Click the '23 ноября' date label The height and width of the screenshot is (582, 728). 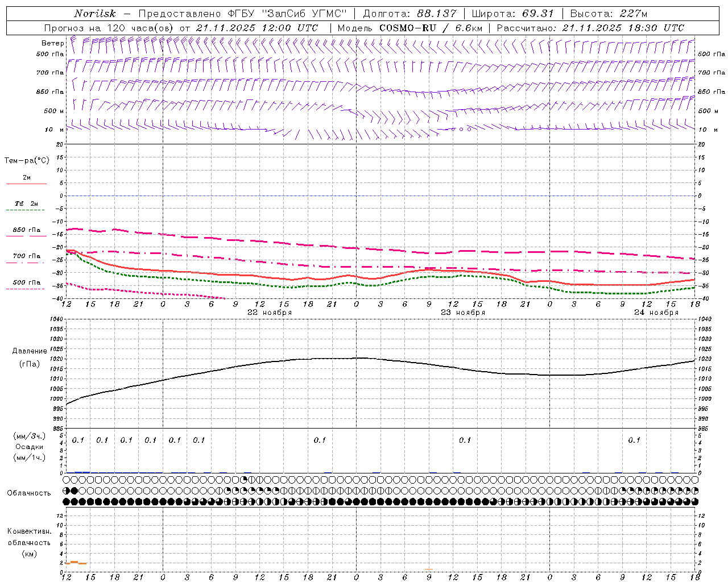[x=463, y=313]
